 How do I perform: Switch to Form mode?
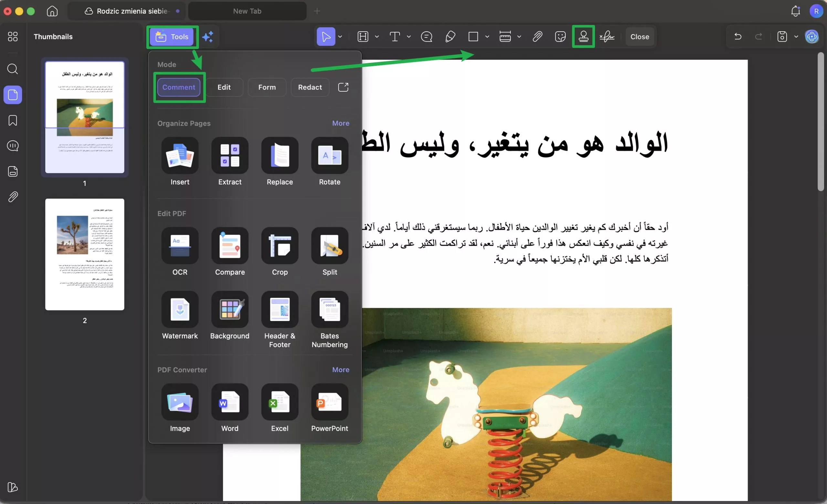267,87
